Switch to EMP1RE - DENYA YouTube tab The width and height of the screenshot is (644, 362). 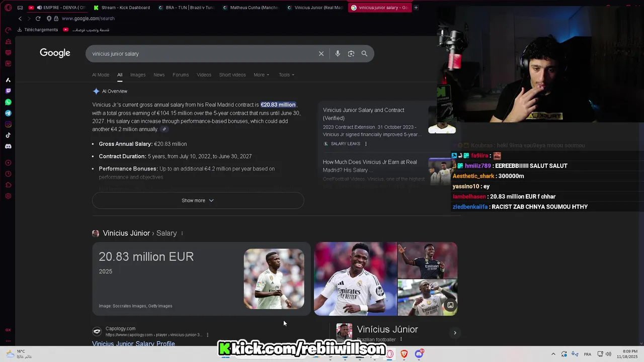coord(57,8)
